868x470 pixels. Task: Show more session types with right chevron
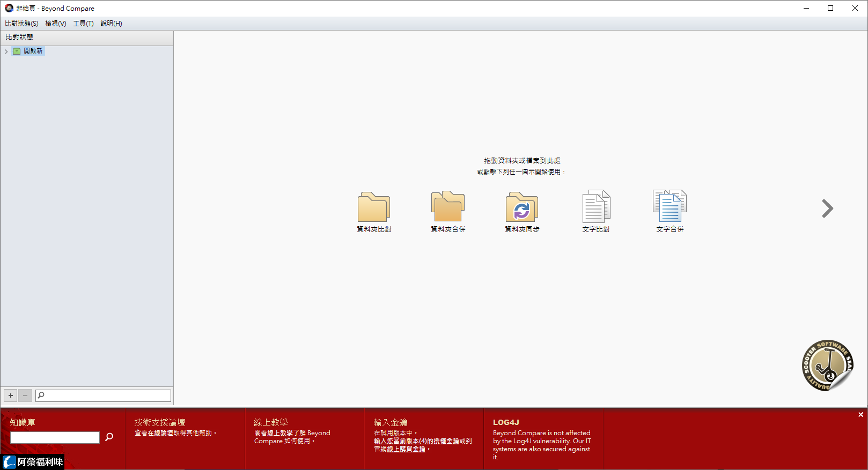pos(828,208)
